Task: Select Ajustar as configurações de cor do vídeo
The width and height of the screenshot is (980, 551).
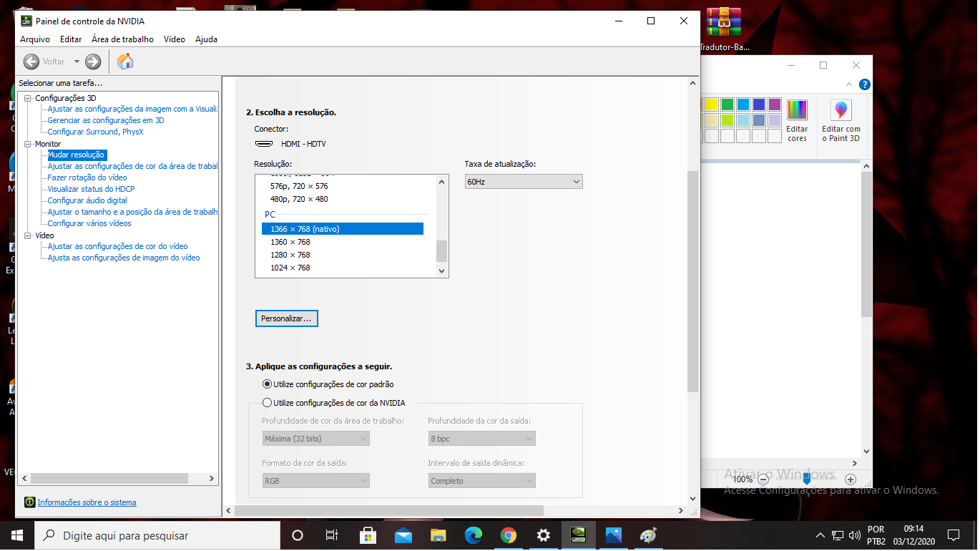Action: pyautogui.click(x=118, y=246)
